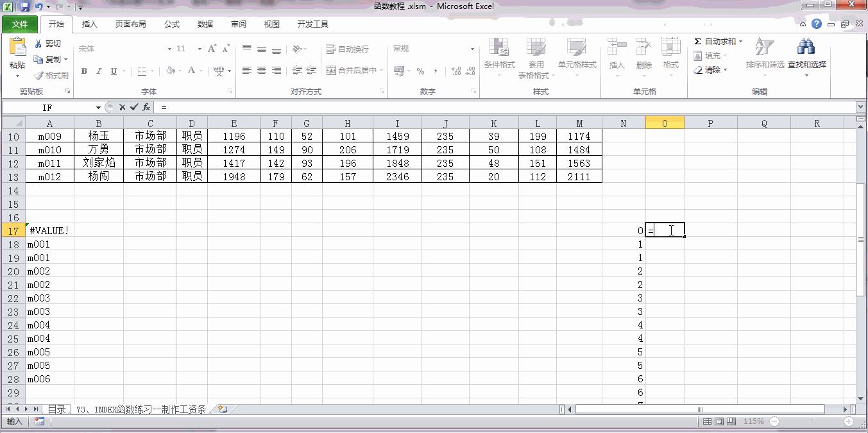The width and height of the screenshot is (868, 433).
Task: Click the Percent Style icon
Action: 420,69
